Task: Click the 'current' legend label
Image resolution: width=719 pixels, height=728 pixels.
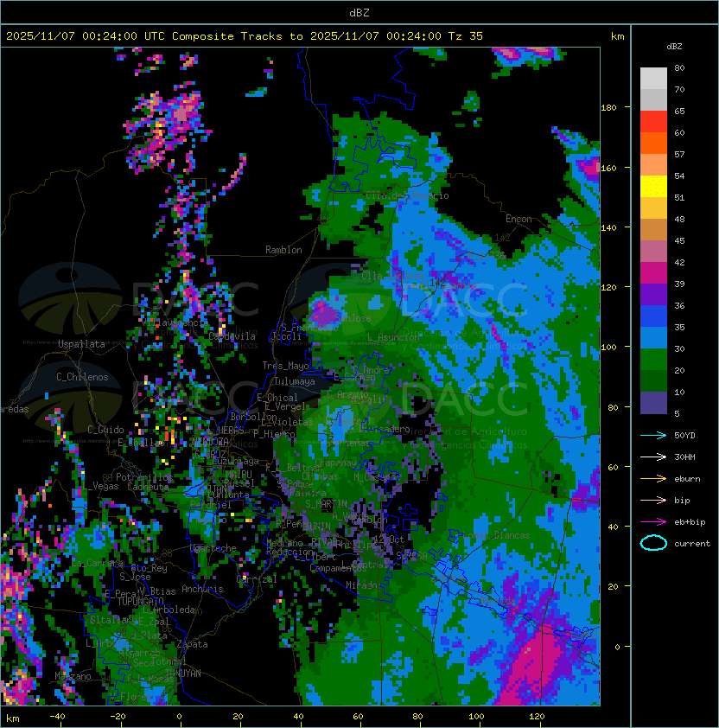Action: coord(692,544)
